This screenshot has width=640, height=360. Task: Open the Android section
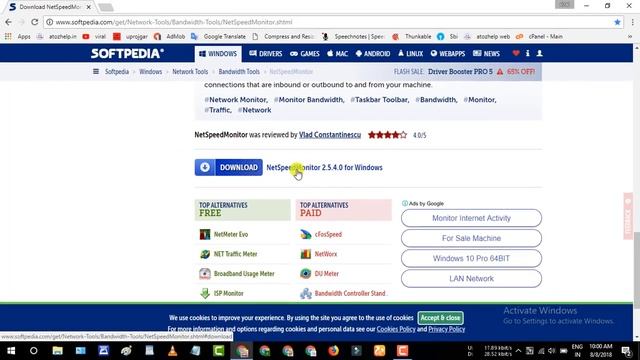(373, 53)
